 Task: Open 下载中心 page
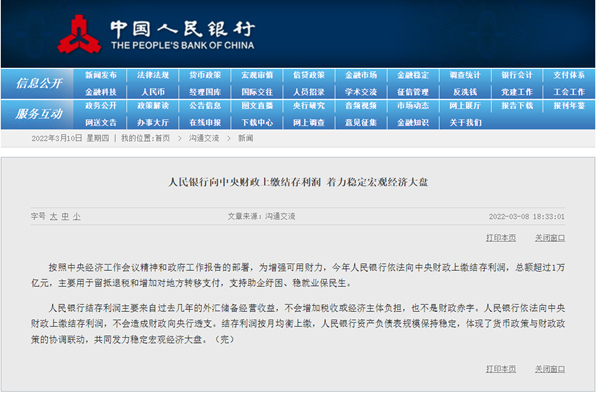257,123
